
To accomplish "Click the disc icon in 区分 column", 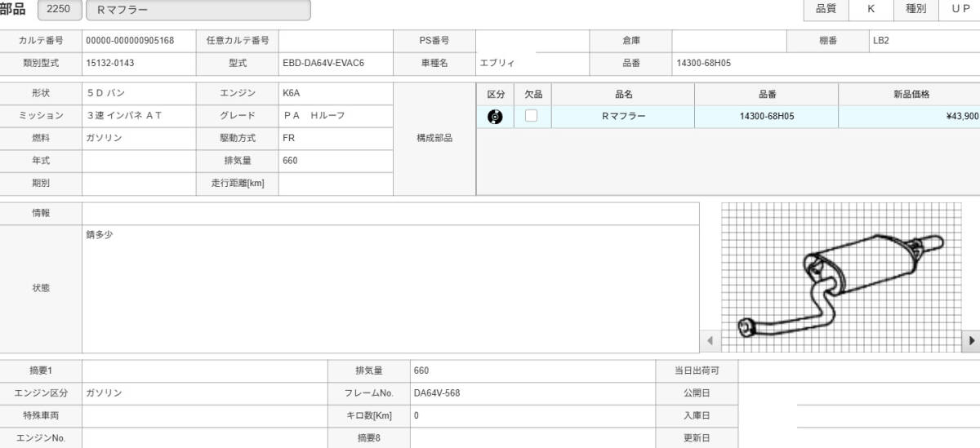I will [x=495, y=116].
